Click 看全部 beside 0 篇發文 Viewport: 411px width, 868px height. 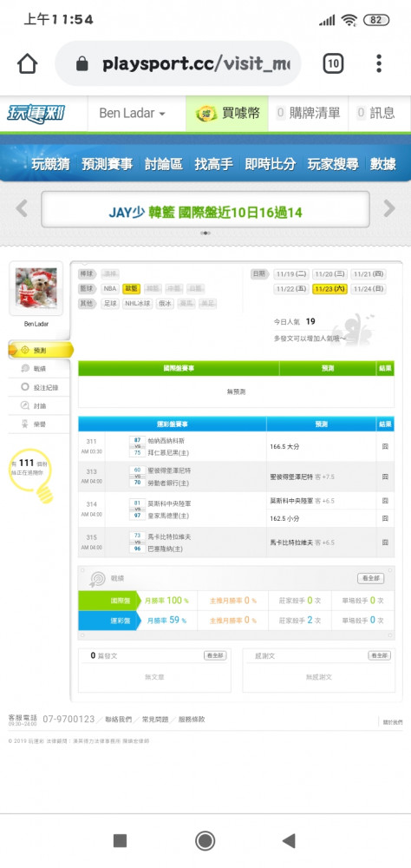(x=215, y=655)
